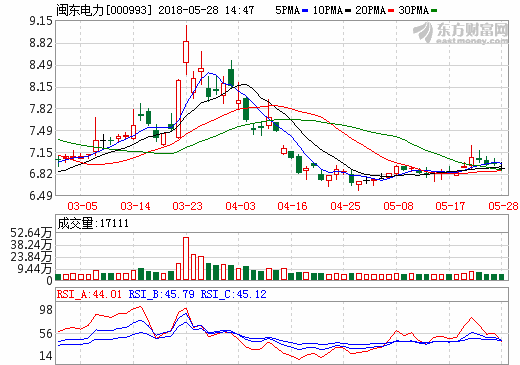This screenshot has width=520, height=365.
Task: Click the 05-17 date label
Action: (450, 206)
